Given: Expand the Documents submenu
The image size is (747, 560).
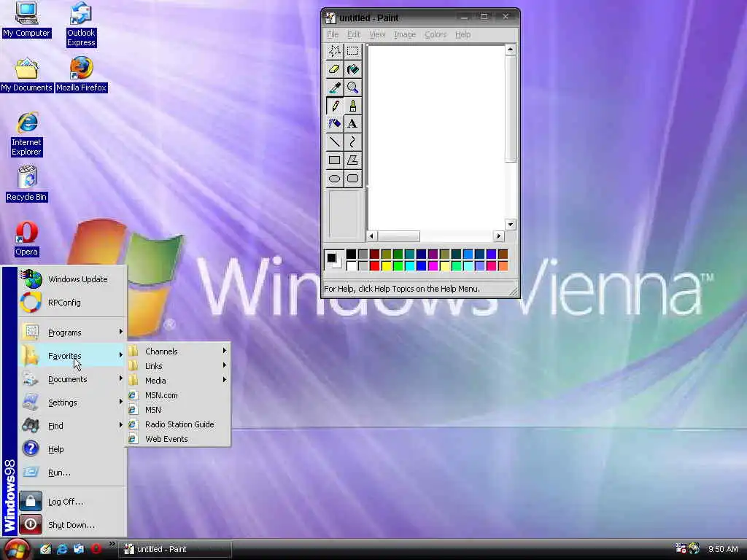Looking at the screenshot, I should [x=72, y=379].
